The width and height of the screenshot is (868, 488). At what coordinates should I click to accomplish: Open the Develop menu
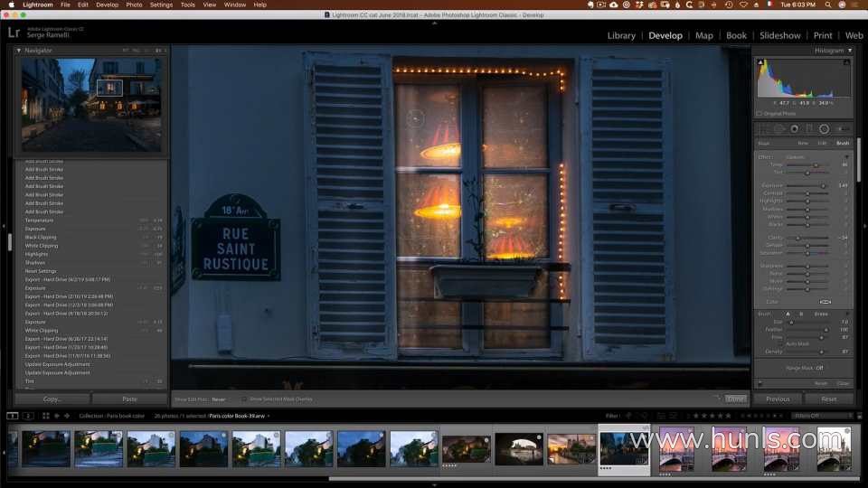point(107,5)
